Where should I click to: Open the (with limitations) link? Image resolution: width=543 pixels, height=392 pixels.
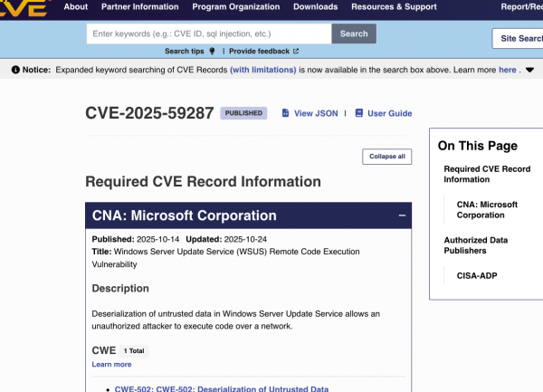pos(263,70)
